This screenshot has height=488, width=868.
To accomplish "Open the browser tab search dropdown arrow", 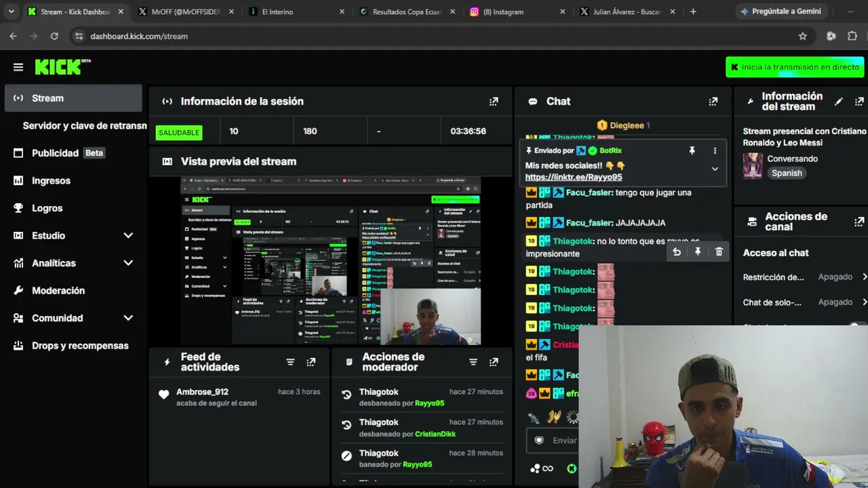I will (11, 12).
